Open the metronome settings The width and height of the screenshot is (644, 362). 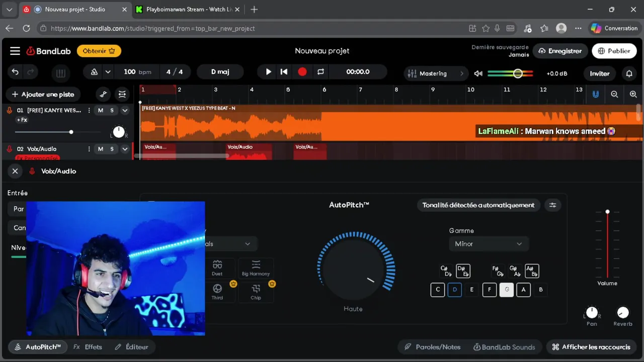point(94,72)
